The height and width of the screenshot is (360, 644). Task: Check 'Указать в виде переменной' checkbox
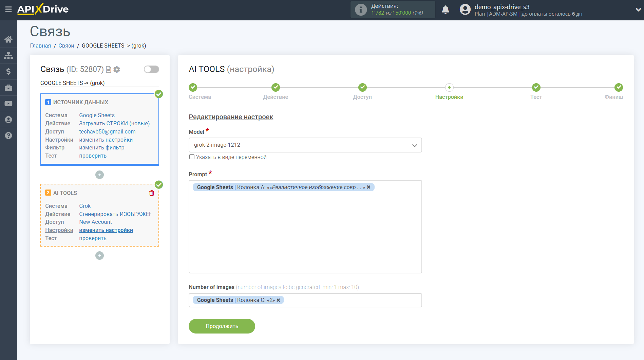pos(192,157)
